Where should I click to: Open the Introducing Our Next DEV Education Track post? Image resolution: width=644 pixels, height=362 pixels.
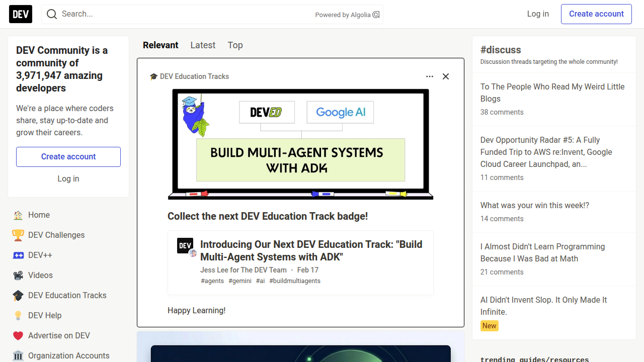(x=311, y=250)
